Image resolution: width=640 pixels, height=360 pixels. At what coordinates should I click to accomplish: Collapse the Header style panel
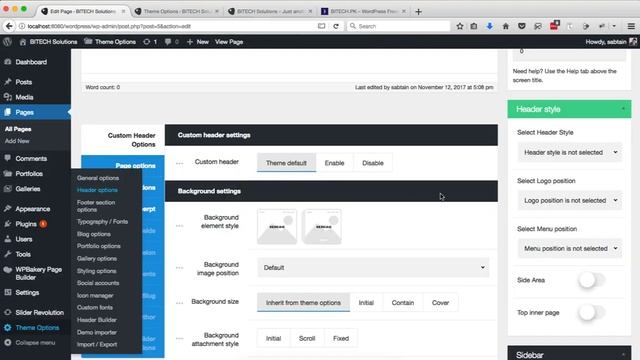point(623,109)
